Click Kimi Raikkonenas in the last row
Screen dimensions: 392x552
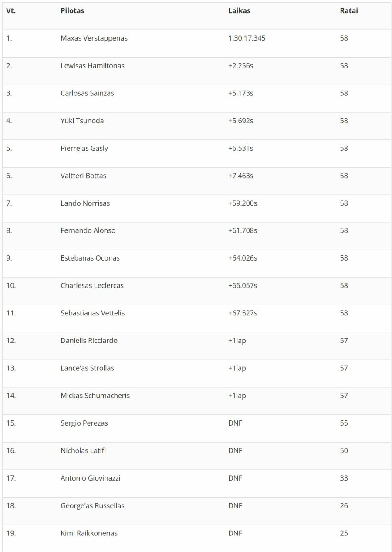pos(89,533)
